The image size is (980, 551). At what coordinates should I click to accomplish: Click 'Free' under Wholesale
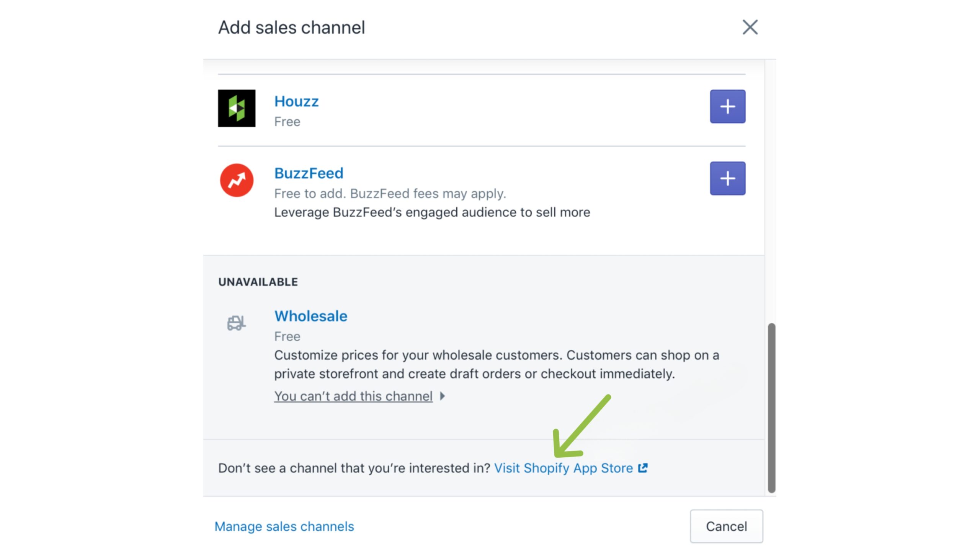(x=287, y=336)
